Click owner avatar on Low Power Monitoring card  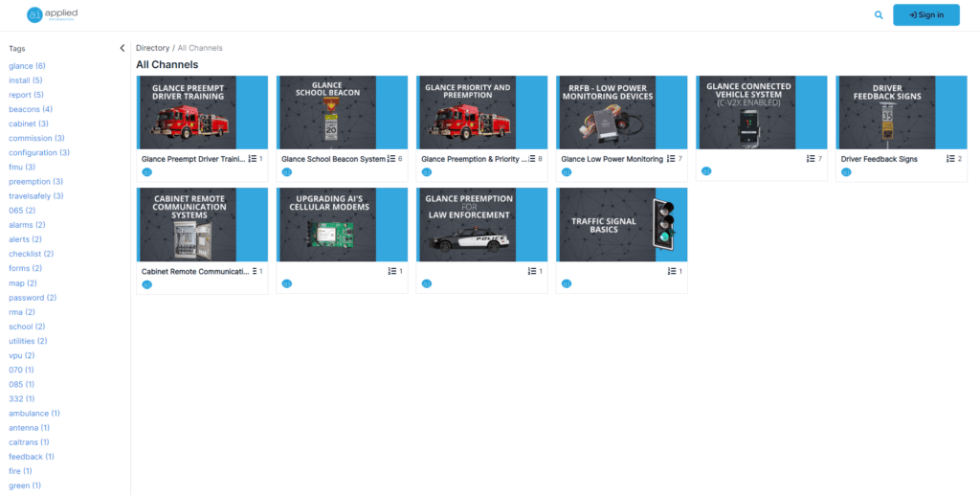[567, 172]
